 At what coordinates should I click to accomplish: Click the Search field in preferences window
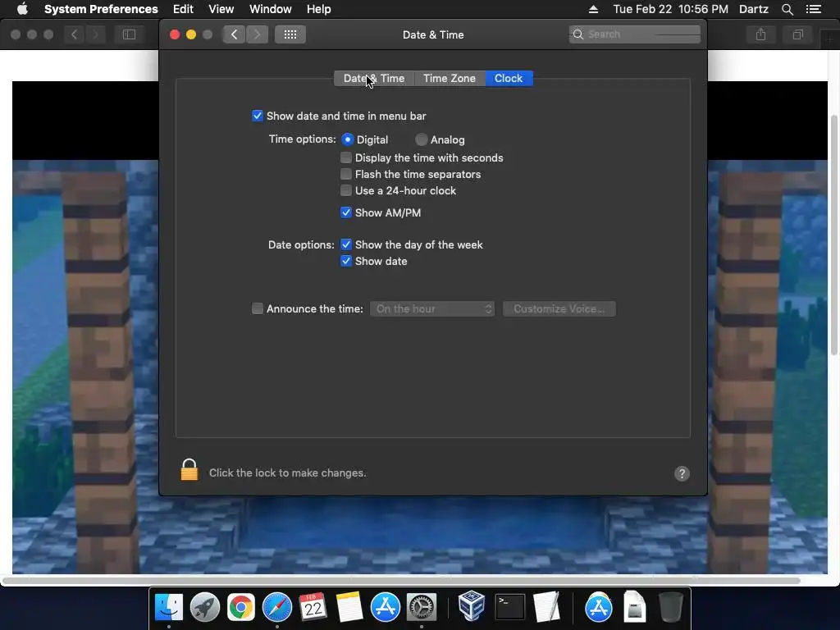coord(635,34)
